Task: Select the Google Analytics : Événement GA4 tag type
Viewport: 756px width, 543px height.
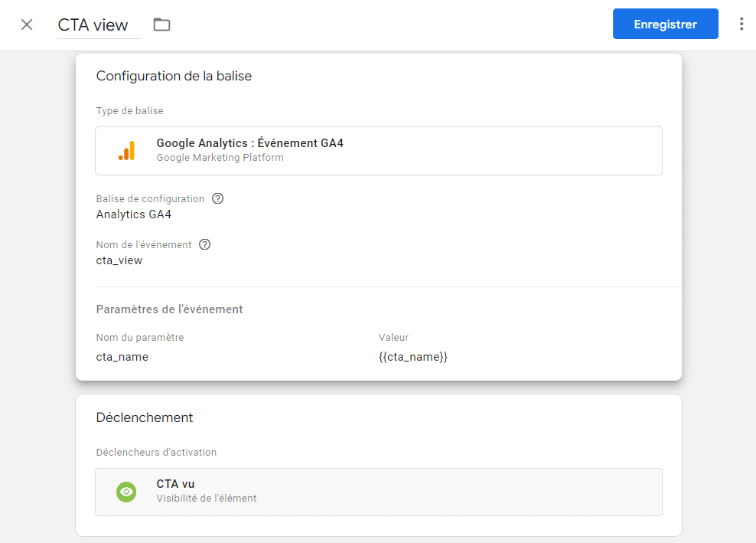Action: pos(249,143)
